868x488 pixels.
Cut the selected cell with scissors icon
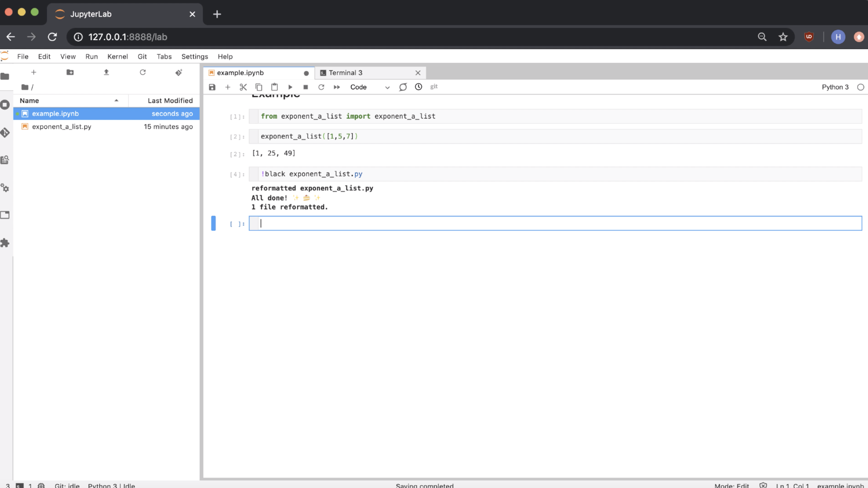coord(243,87)
